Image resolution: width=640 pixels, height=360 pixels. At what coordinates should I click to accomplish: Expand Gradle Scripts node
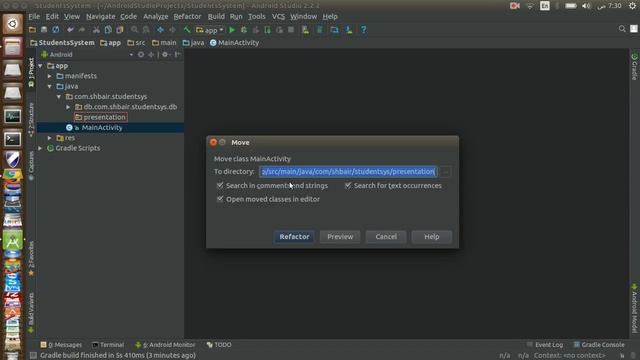click(40, 148)
